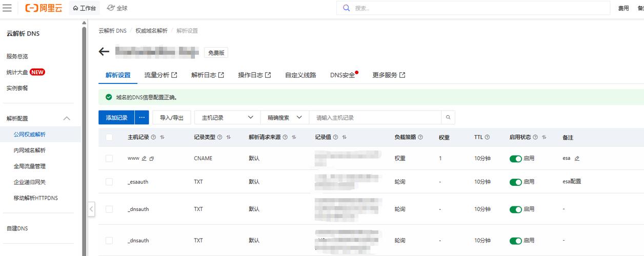
Task: Open the 操作日志 tab
Action: pyautogui.click(x=254, y=75)
